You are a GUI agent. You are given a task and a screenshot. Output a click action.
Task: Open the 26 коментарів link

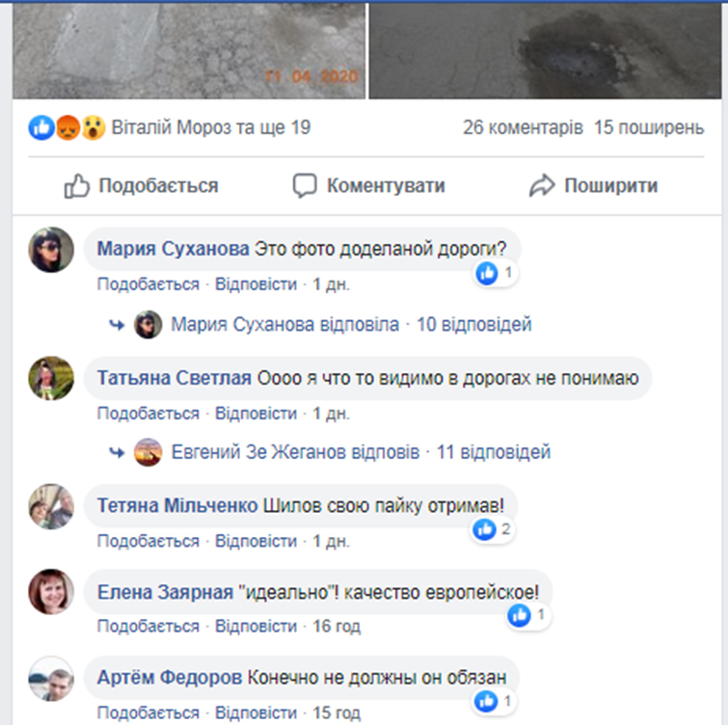point(523,127)
